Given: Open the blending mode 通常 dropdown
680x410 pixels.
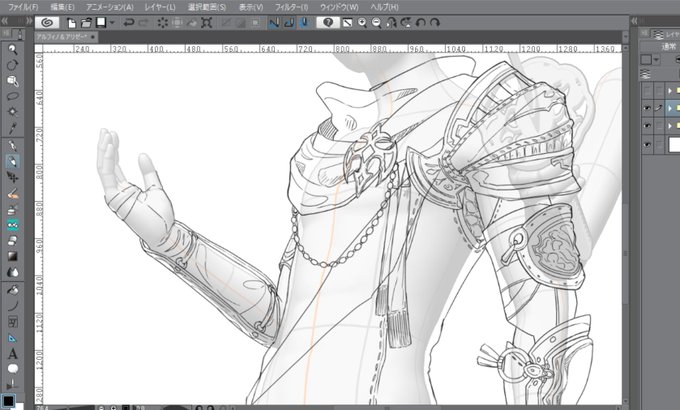Looking at the screenshot, I should tap(661, 46).
